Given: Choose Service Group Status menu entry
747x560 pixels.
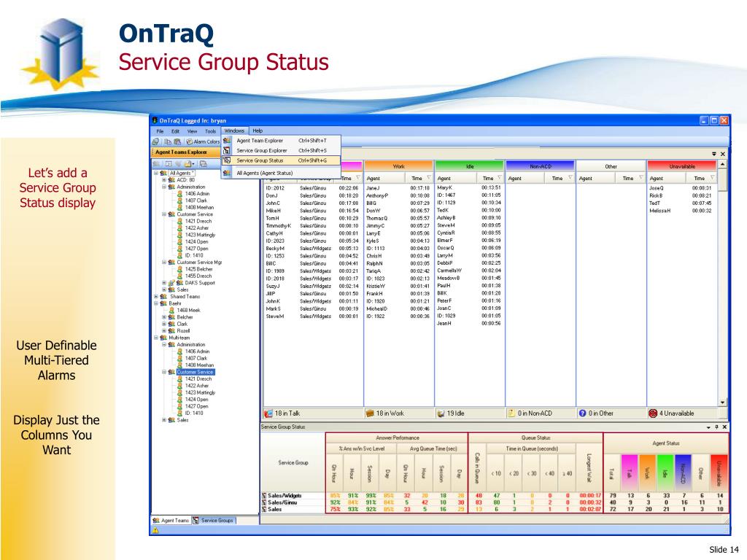Looking at the screenshot, I should 281,160.
